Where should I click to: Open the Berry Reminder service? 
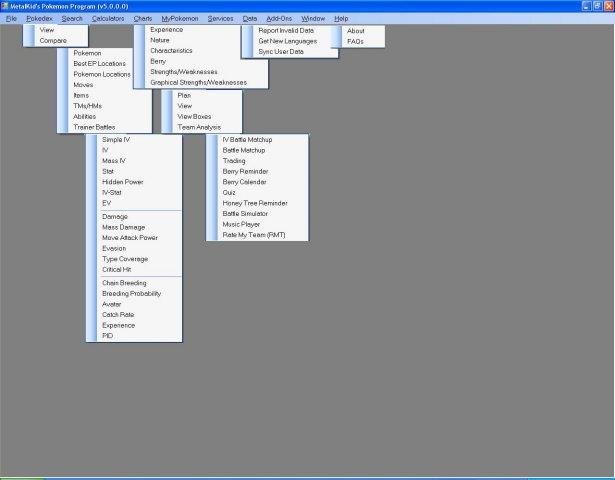pos(245,171)
